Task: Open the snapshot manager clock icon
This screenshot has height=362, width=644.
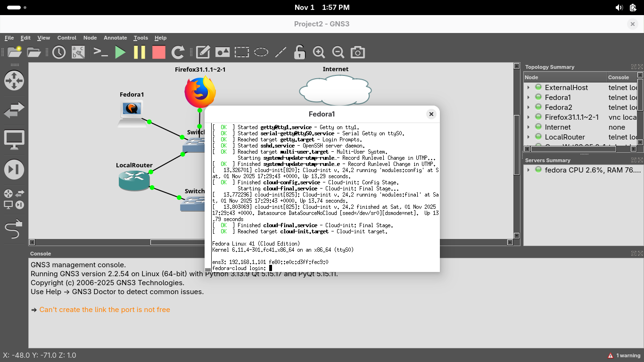Action: [59, 52]
